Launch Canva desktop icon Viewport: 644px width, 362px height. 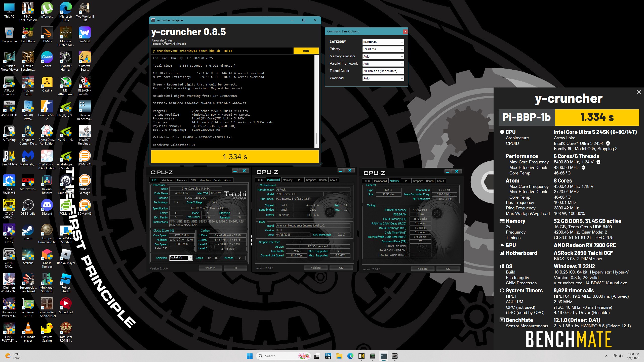pyautogui.click(x=47, y=60)
